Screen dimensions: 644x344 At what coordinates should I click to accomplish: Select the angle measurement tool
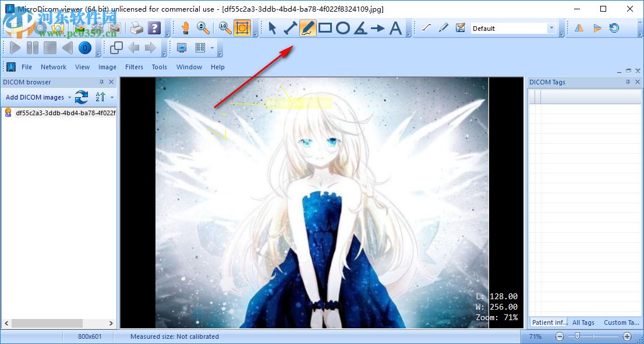[x=360, y=28]
